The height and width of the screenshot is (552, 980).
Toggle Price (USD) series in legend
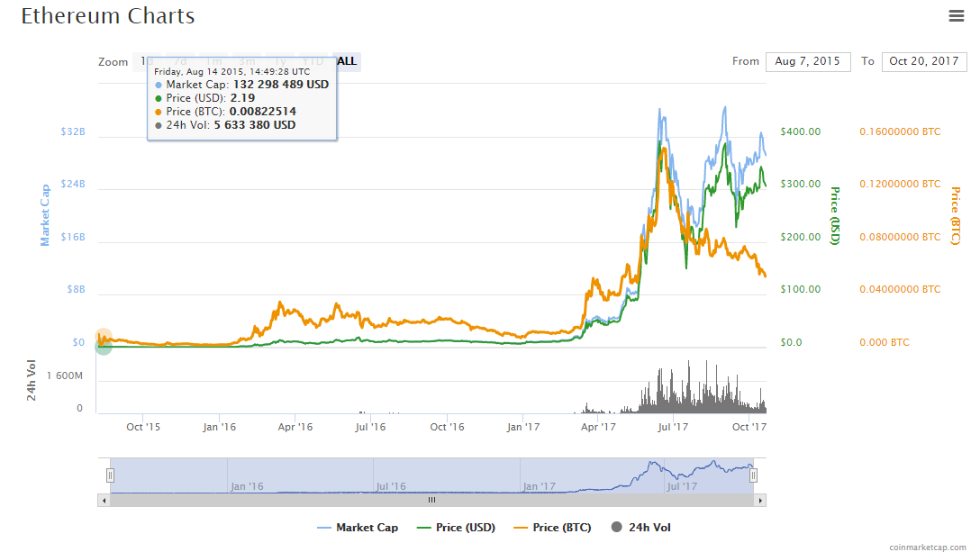[457, 528]
